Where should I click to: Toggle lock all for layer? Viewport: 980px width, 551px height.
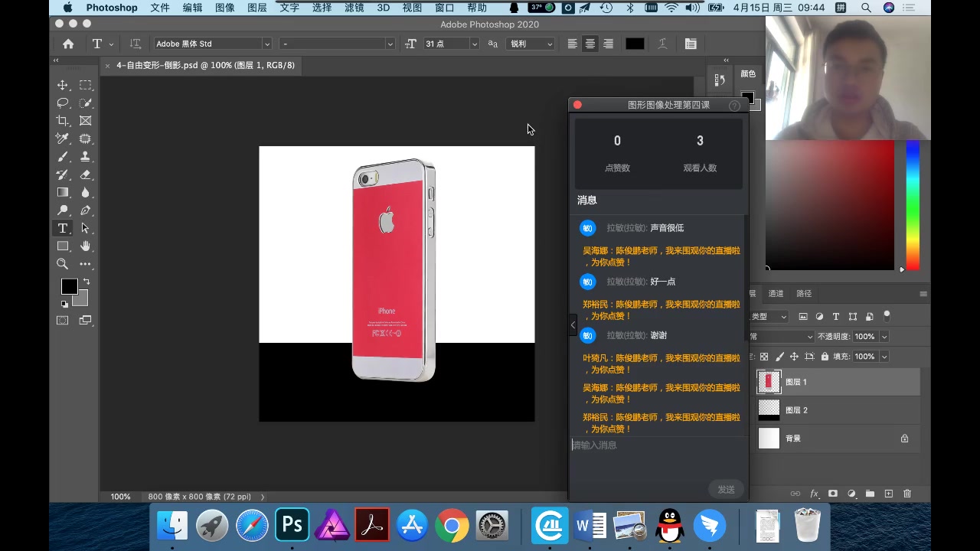coord(825,357)
